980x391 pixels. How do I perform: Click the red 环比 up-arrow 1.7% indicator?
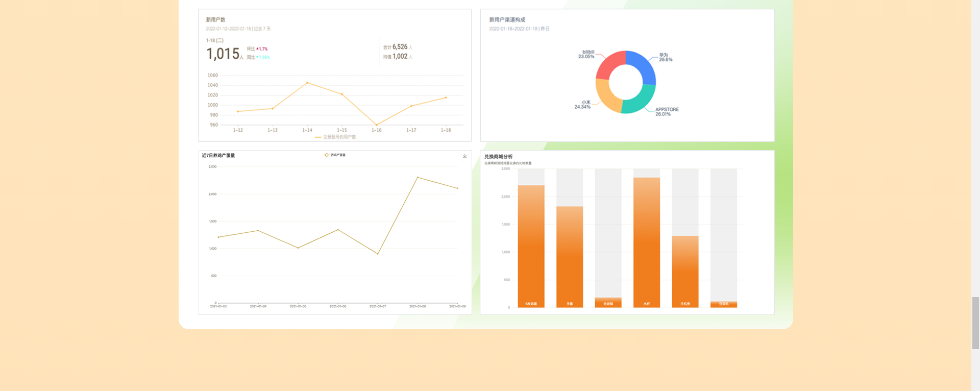pyautogui.click(x=262, y=49)
